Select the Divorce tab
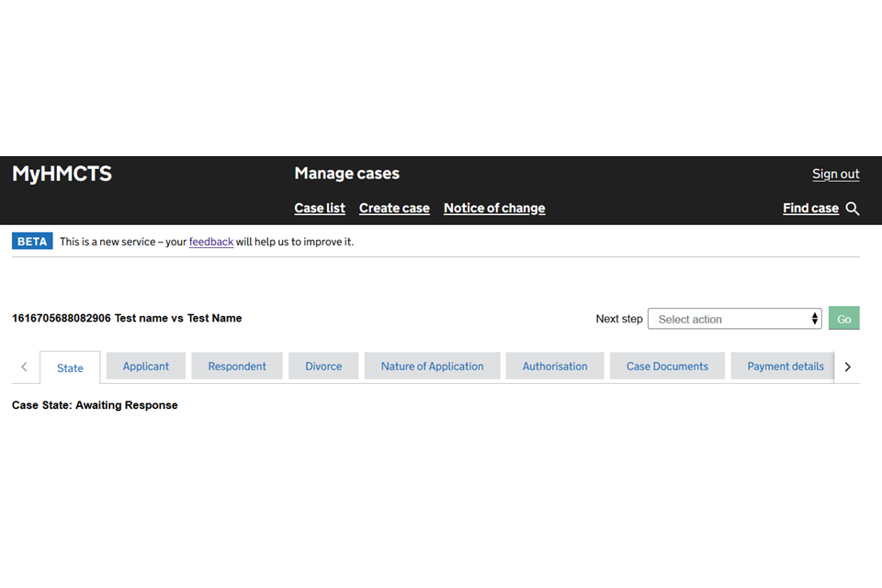 (x=323, y=366)
